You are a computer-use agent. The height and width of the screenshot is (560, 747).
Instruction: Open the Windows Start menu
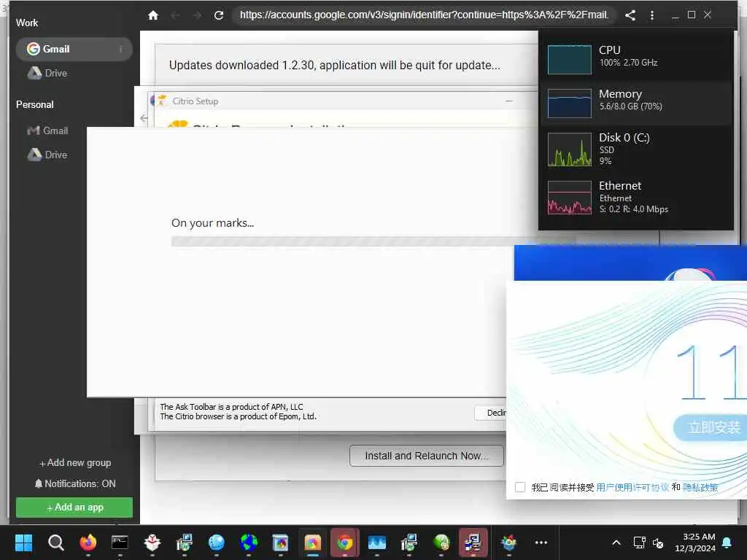click(23, 542)
